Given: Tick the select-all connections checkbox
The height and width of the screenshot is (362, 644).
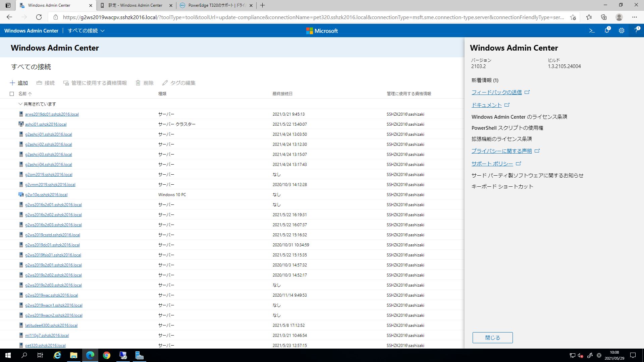Looking at the screenshot, I should click(x=12, y=94).
